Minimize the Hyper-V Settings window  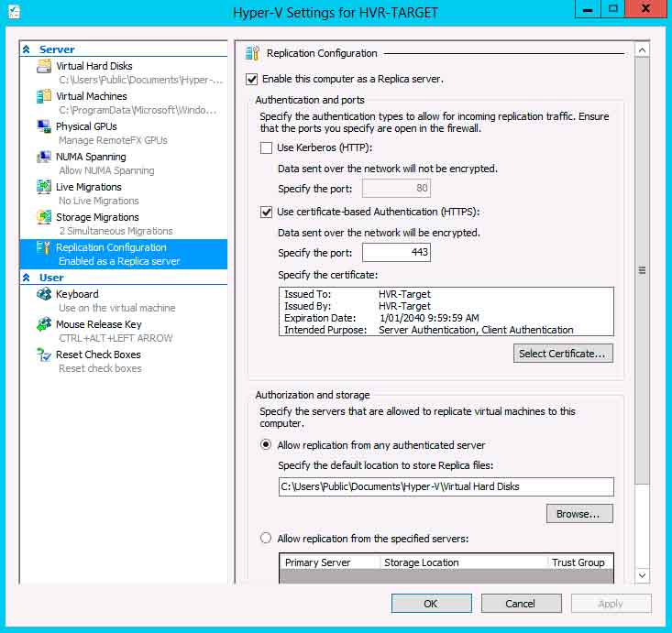(588, 9)
